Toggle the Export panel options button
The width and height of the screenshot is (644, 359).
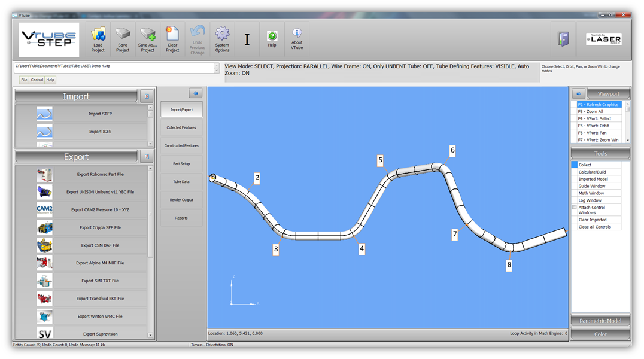[147, 157]
